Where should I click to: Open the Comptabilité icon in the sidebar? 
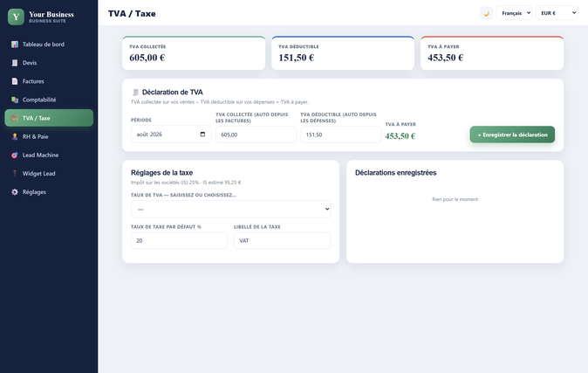tap(15, 100)
